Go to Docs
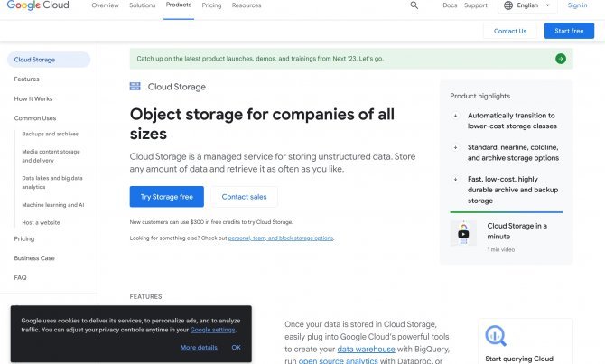605x364 pixels. (450, 5)
